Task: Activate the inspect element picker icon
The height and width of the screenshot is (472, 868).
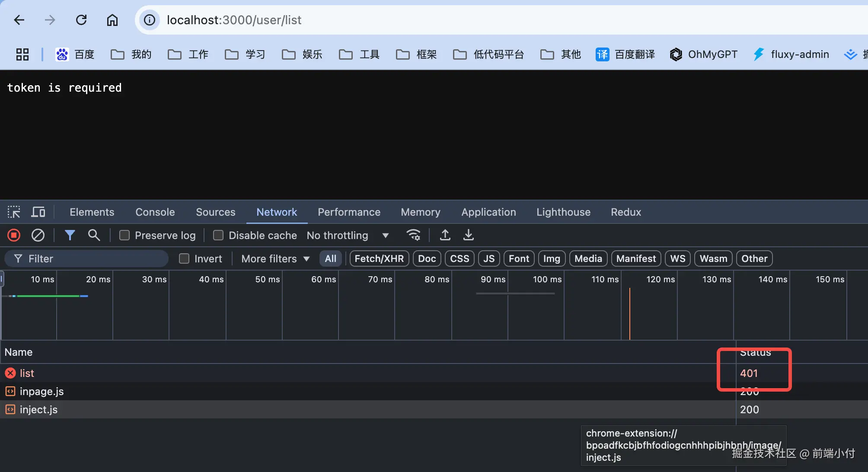Action: click(14, 212)
